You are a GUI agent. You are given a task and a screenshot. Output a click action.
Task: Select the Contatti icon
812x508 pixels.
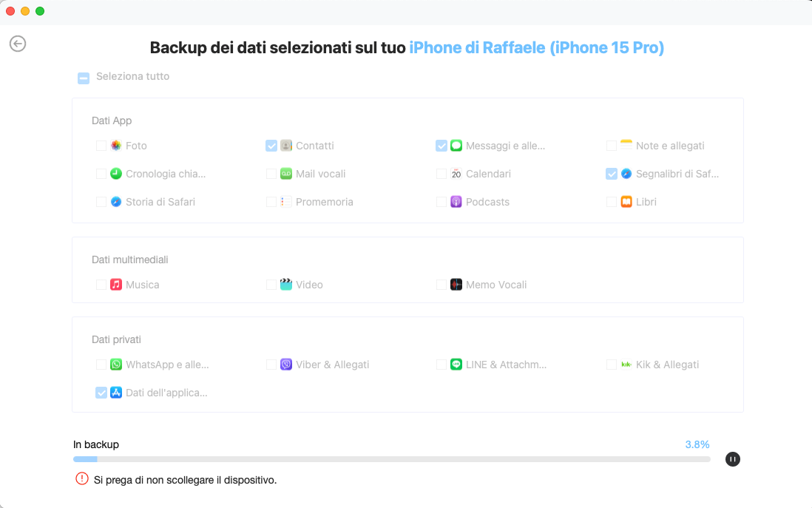[x=288, y=146]
